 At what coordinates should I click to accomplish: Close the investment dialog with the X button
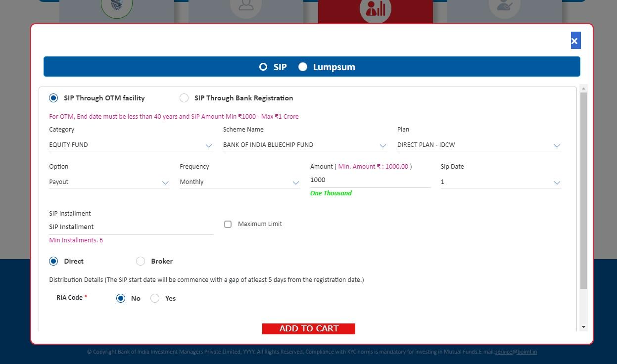tap(575, 41)
